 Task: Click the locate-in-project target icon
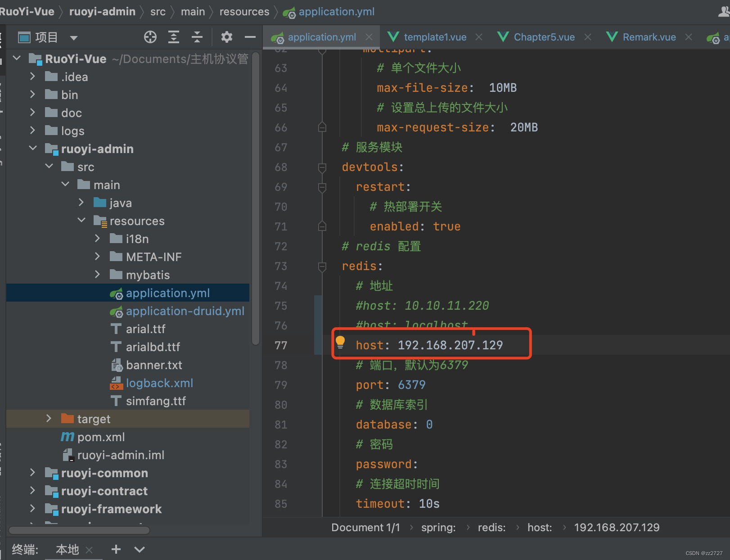pyautogui.click(x=150, y=37)
